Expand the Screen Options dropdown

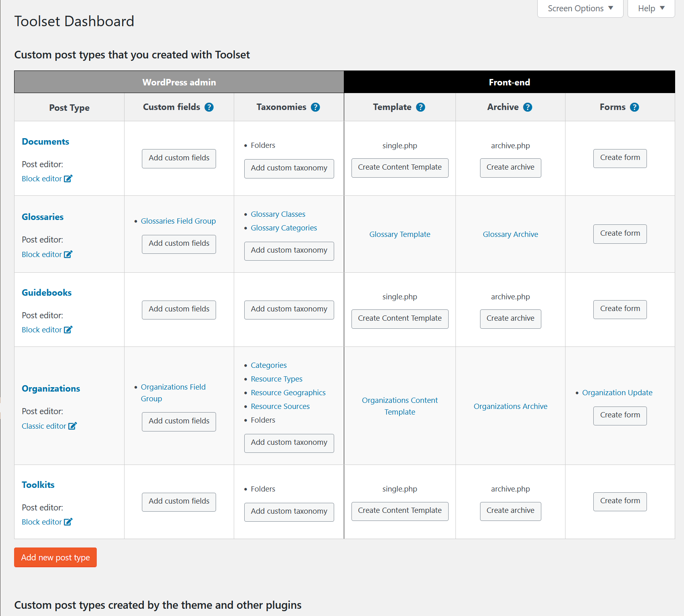coord(580,8)
